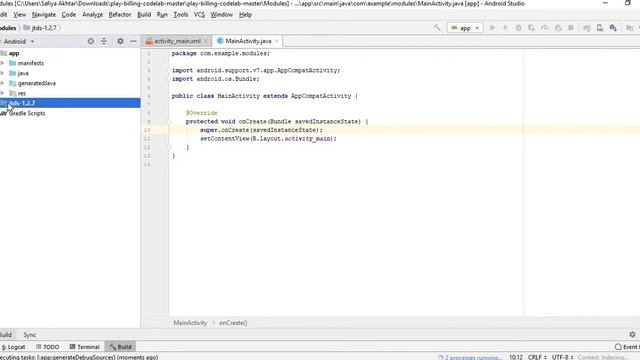640x360 pixels.
Task: Expand the res folder arrow
Action: [x=3, y=93]
